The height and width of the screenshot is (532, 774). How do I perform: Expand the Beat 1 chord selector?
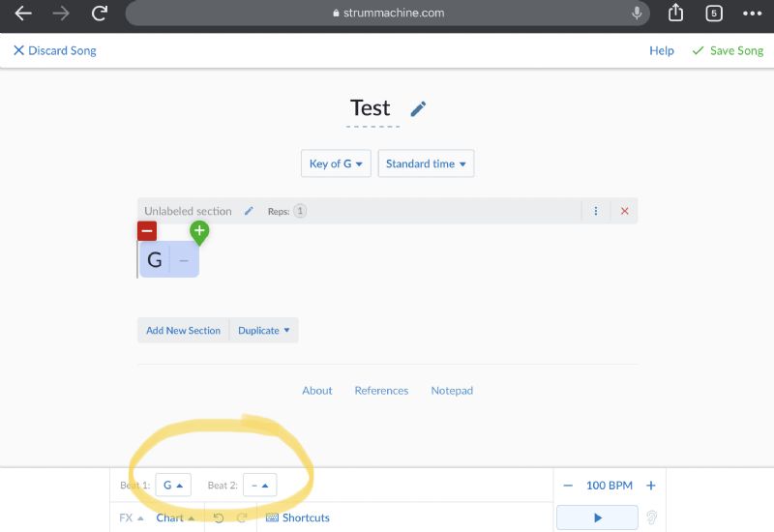[x=173, y=486]
